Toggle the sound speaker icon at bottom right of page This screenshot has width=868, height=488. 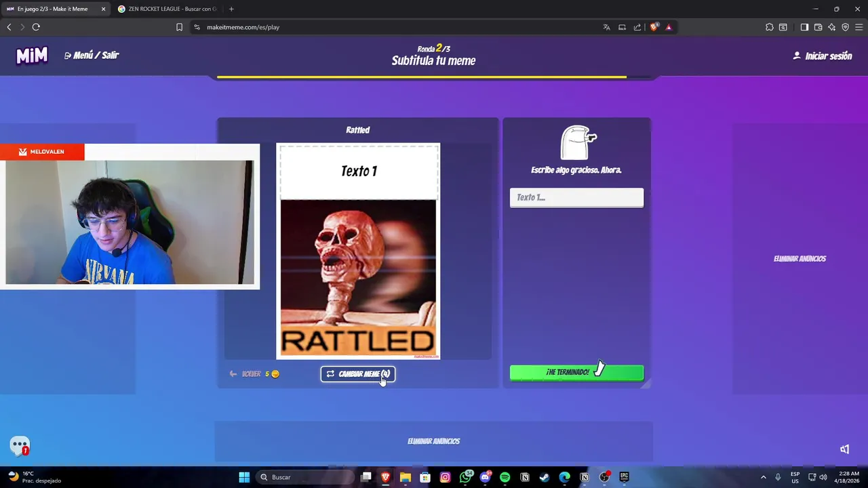[x=845, y=449]
